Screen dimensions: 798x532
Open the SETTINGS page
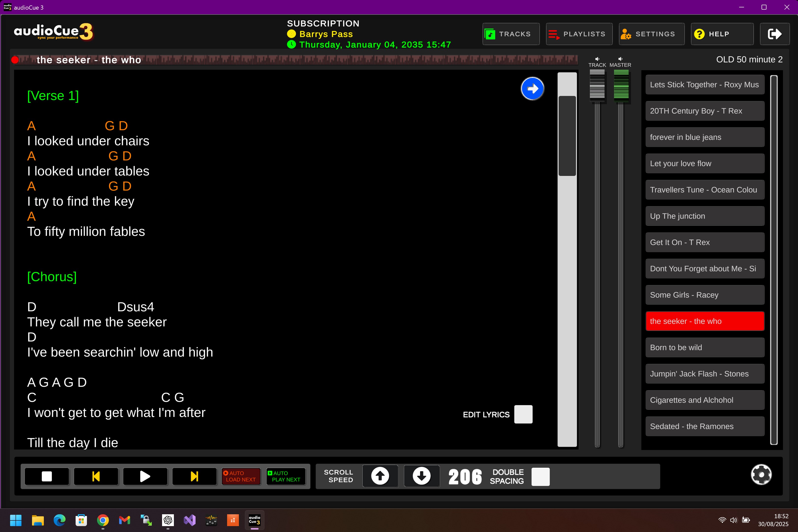tap(651, 34)
